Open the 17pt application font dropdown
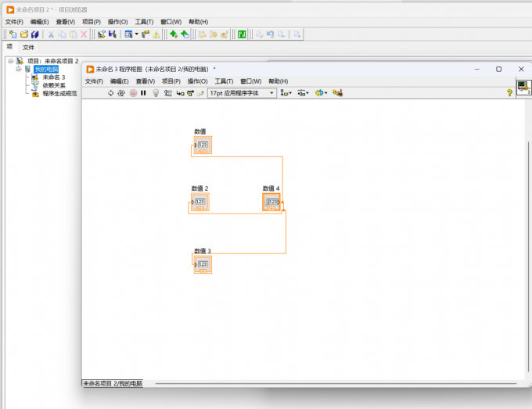 (242, 93)
